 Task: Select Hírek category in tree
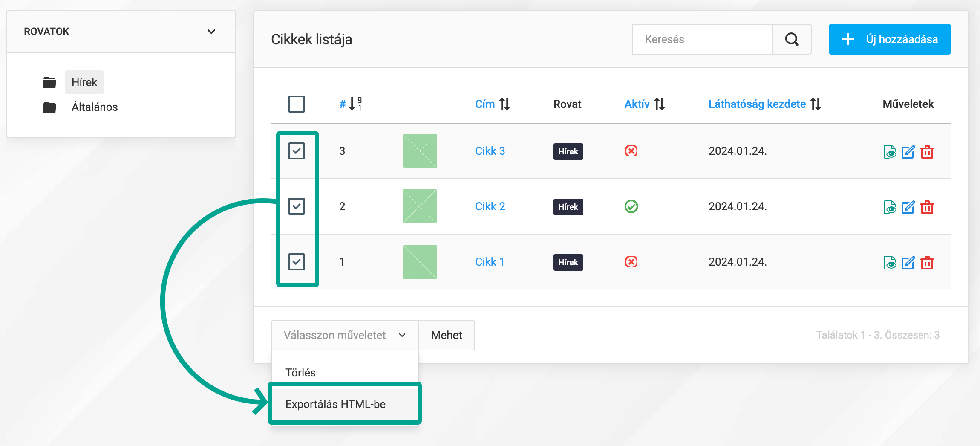(84, 82)
